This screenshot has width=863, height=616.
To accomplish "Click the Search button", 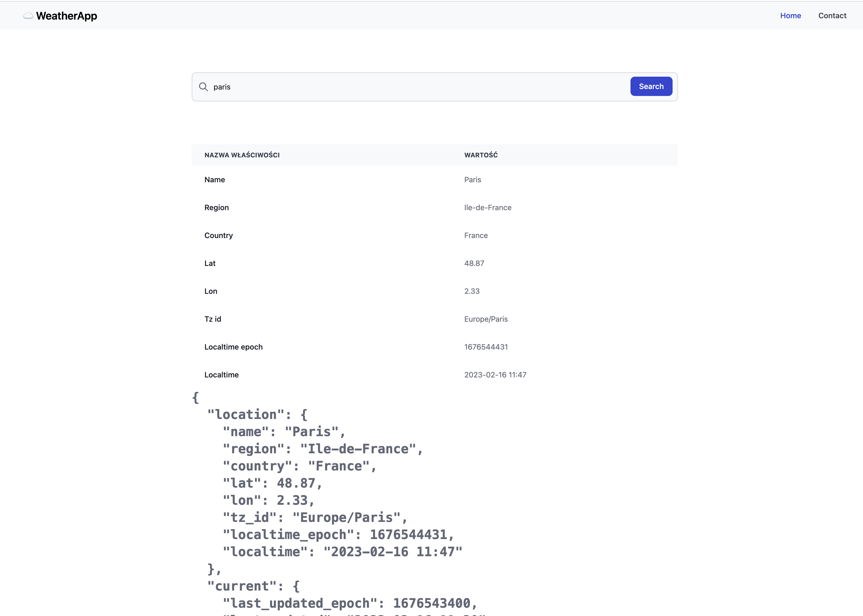I will (651, 86).
